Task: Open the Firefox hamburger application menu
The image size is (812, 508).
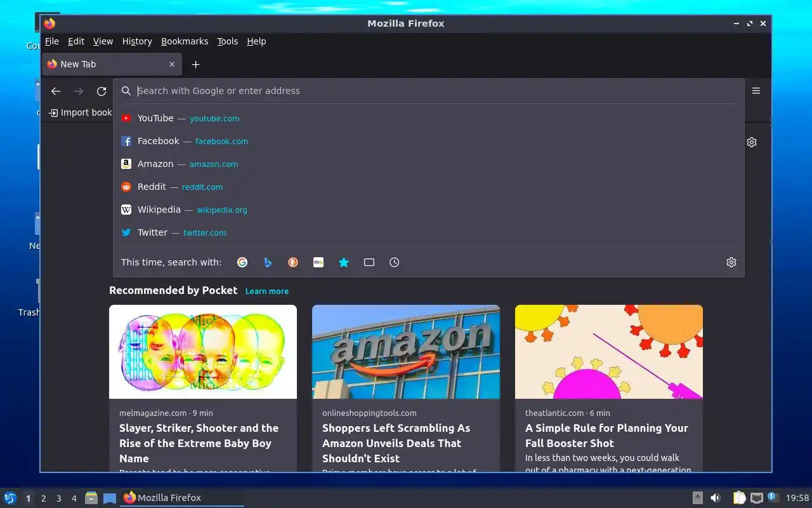Action: (756, 91)
